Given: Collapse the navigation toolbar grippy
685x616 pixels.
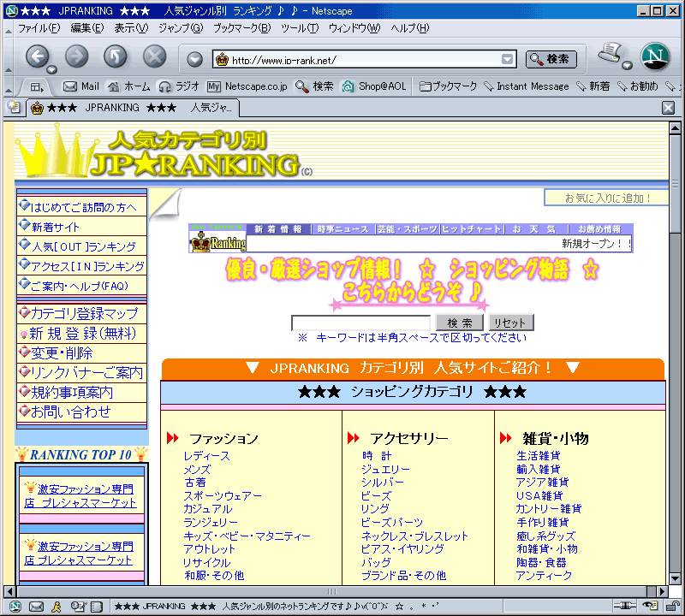Looking at the screenshot, I should [9, 56].
